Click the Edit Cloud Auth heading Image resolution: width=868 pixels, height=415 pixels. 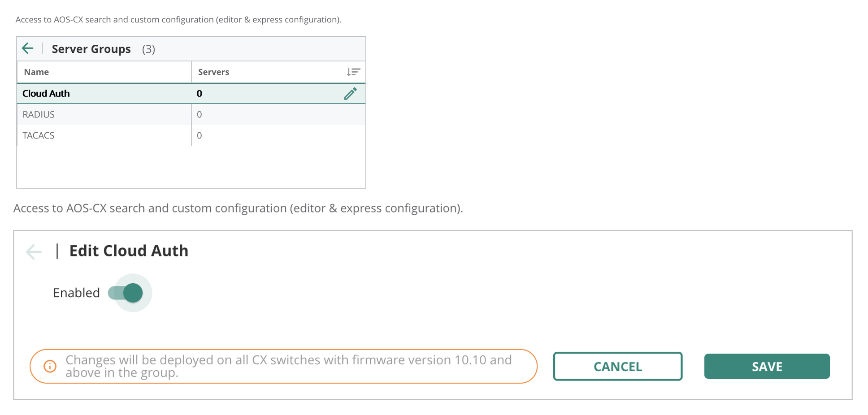coord(129,251)
